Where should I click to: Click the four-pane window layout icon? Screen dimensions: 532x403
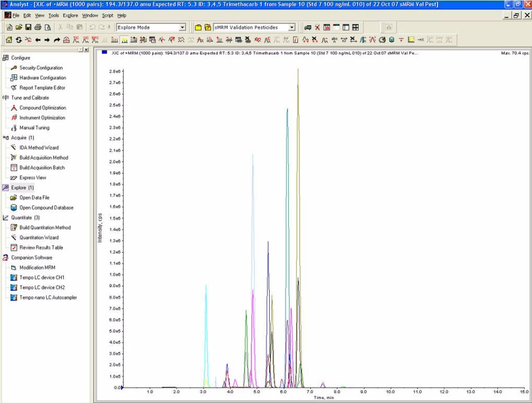[x=356, y=27]
